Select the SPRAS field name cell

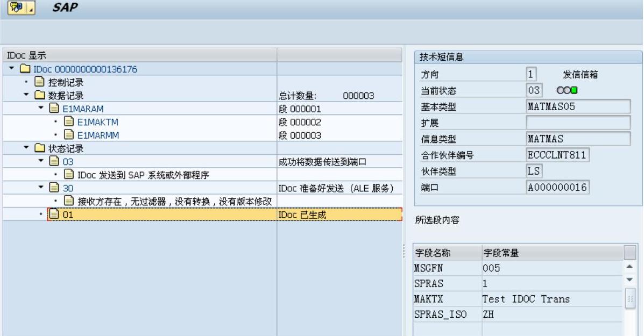click(447, 283)
